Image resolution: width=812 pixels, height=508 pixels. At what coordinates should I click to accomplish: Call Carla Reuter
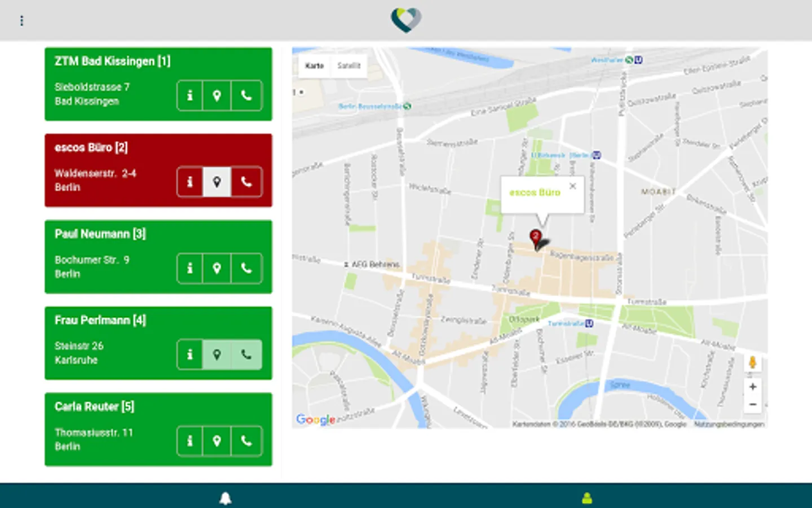[x=246, y=441]
